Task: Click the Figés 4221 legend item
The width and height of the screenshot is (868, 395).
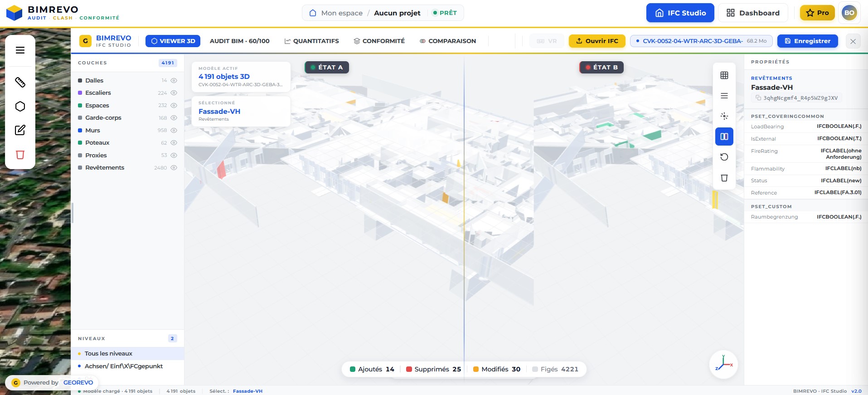Action: pos(555,369)
